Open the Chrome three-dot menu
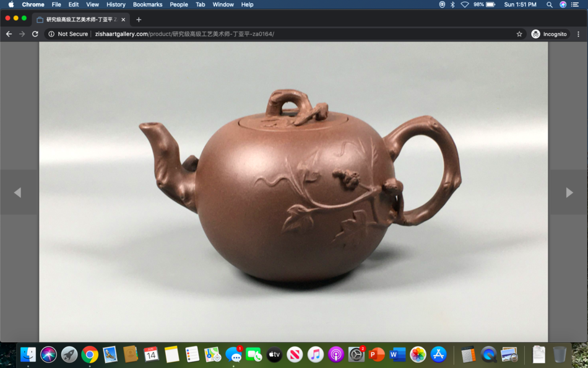Image resolution: width=588 pixels, height=368 pixels. coord(578,34)
